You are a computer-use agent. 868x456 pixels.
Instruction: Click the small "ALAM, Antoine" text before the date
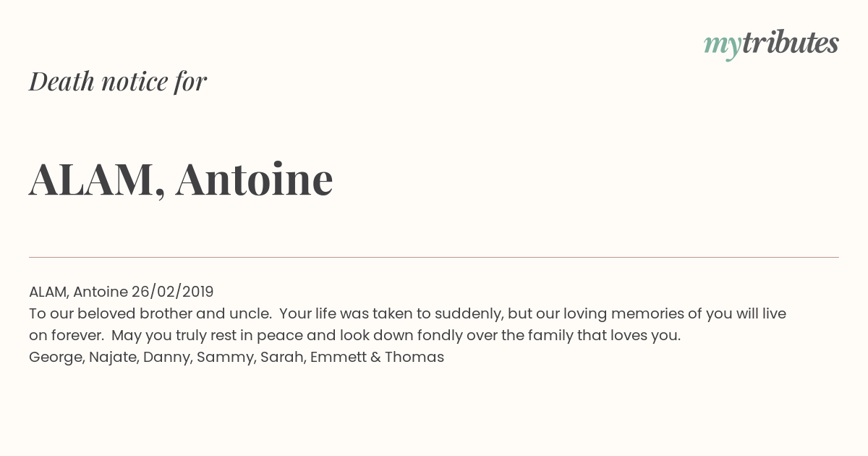[78, 292]
